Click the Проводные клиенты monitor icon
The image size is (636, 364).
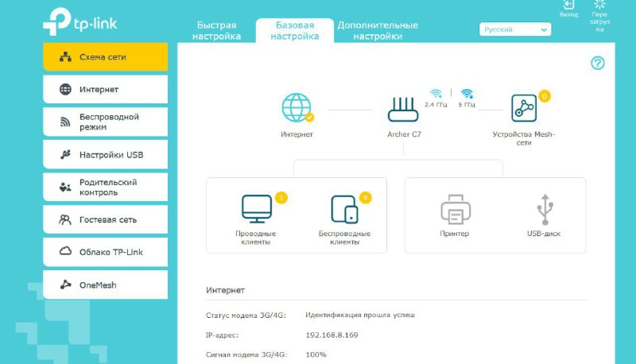point(257,208)
